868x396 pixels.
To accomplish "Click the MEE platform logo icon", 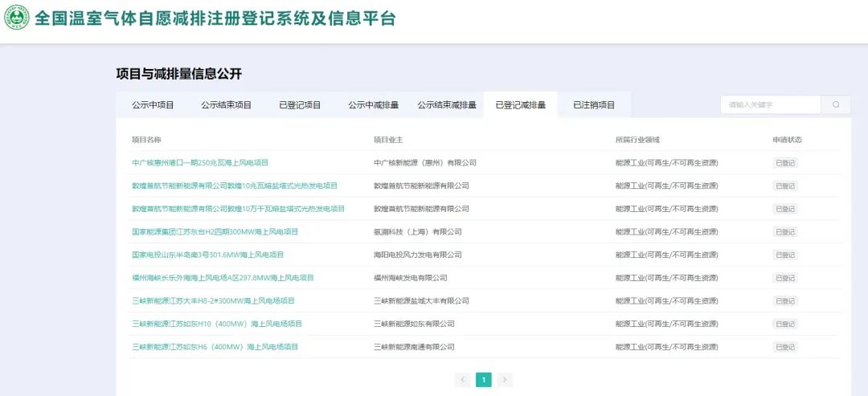I will (x=17, y=17).
